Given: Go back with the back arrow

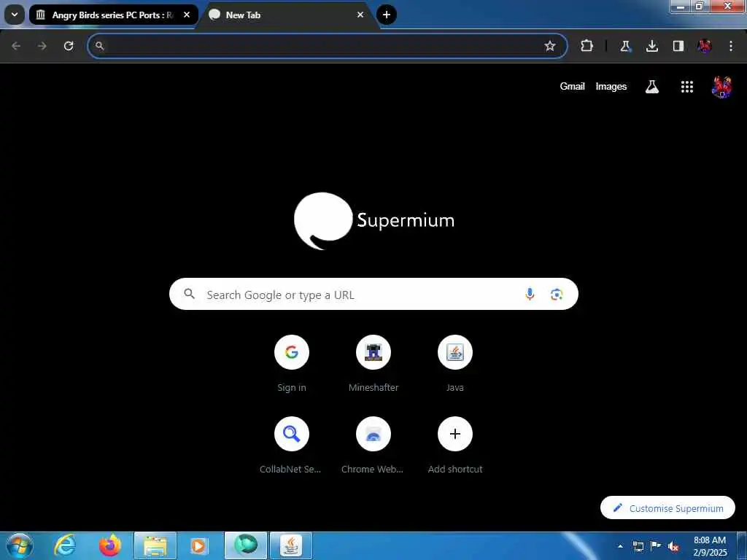Looking at the screenshot, I should tap(16, 46).
